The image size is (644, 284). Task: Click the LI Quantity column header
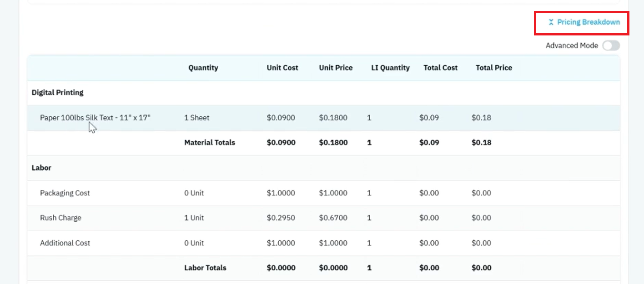point(390,68)
